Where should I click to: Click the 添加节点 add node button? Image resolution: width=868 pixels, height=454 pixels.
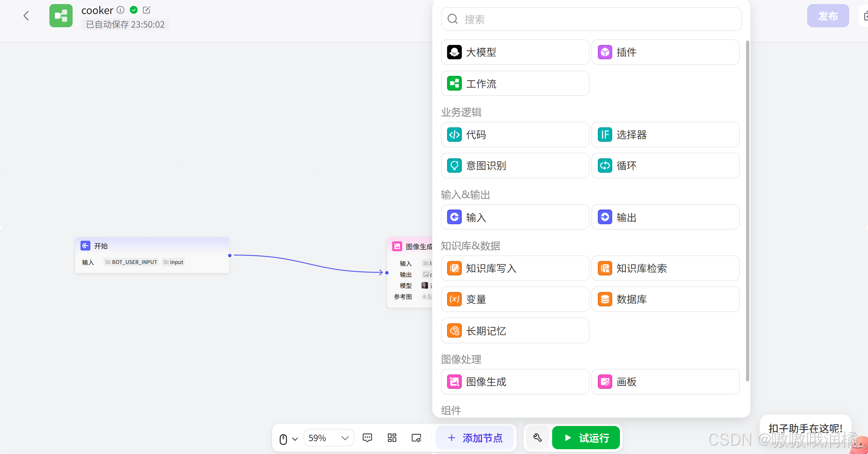coord(475,438)
